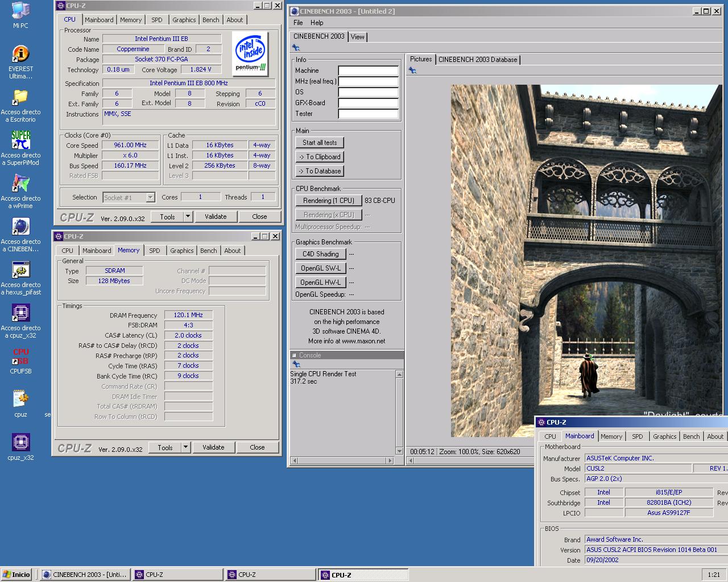Click the To Database button
Viewport: 728px width, 582px height.
pos(320,171)
